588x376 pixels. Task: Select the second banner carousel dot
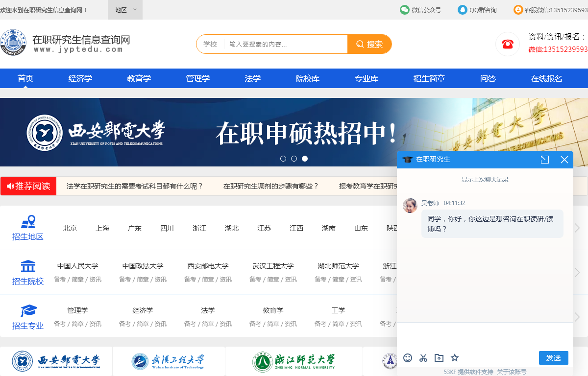point(294,159)
